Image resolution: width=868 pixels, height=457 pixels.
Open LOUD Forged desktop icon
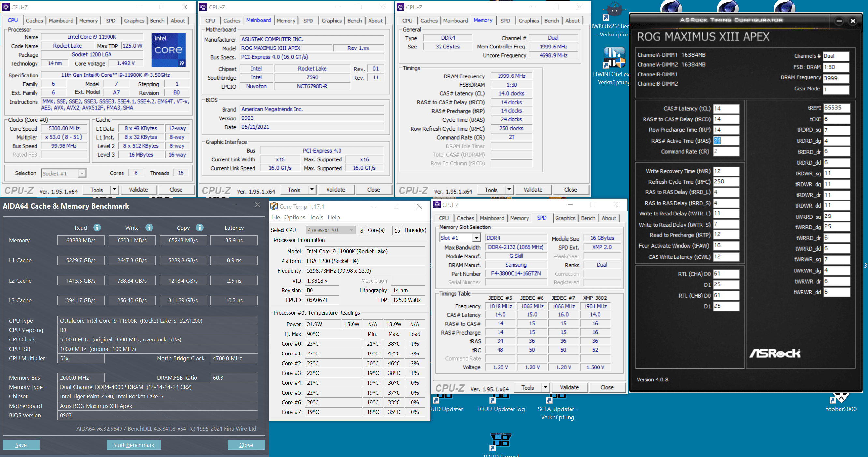pos(501,445)
